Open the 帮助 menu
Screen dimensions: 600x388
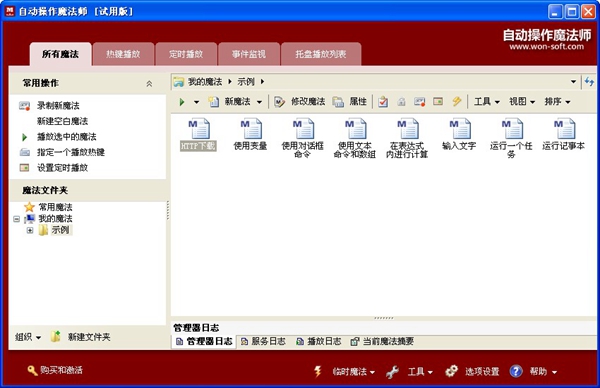tap(543, 372)
